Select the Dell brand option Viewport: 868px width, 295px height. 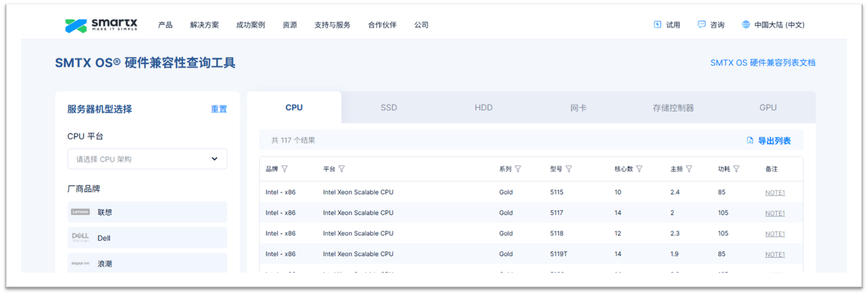pos(147,238)
